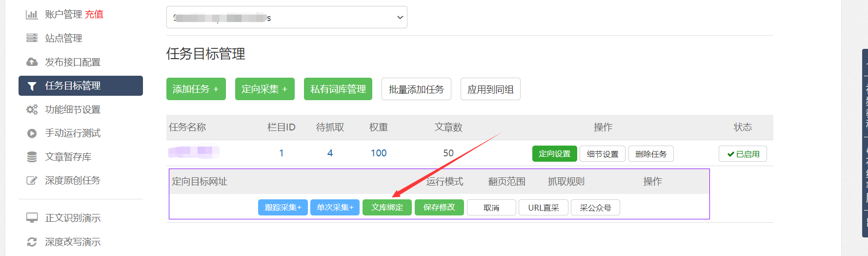Click the gears icon beside 功能细节设置
The image size is (868, 256).
32,109
